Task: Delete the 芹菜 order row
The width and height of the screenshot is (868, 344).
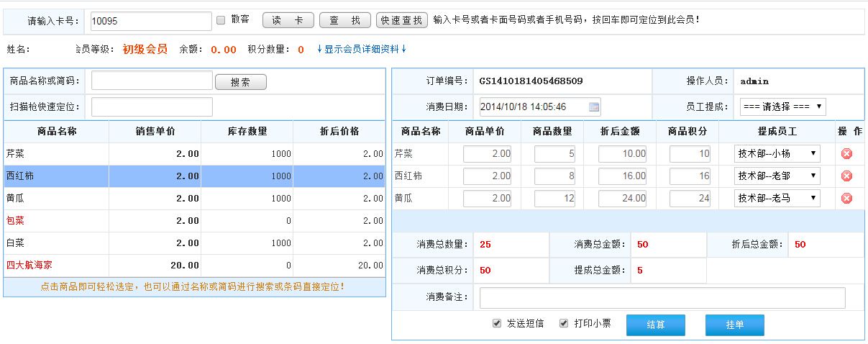Action: tap(846, 153)
